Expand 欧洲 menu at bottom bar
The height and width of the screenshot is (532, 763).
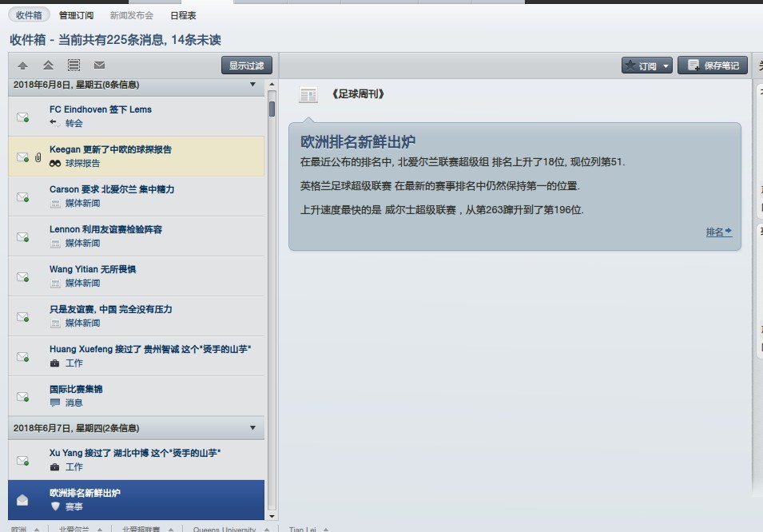coord(37,529)
